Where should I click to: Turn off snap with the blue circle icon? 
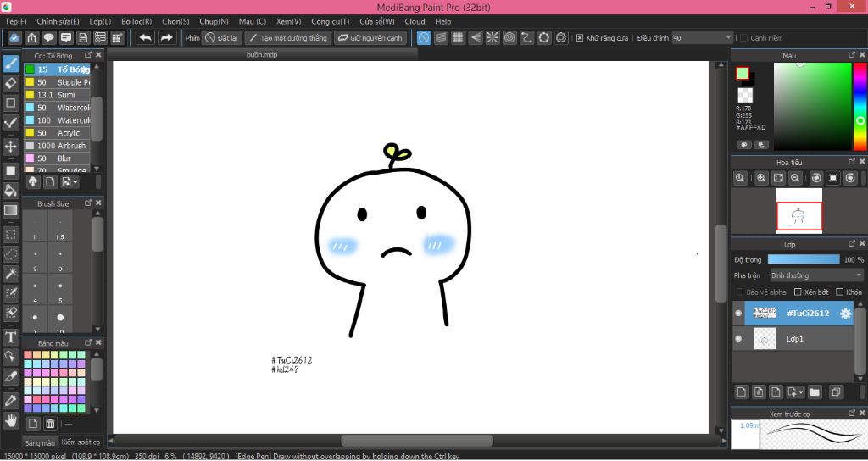pos(424,37)
